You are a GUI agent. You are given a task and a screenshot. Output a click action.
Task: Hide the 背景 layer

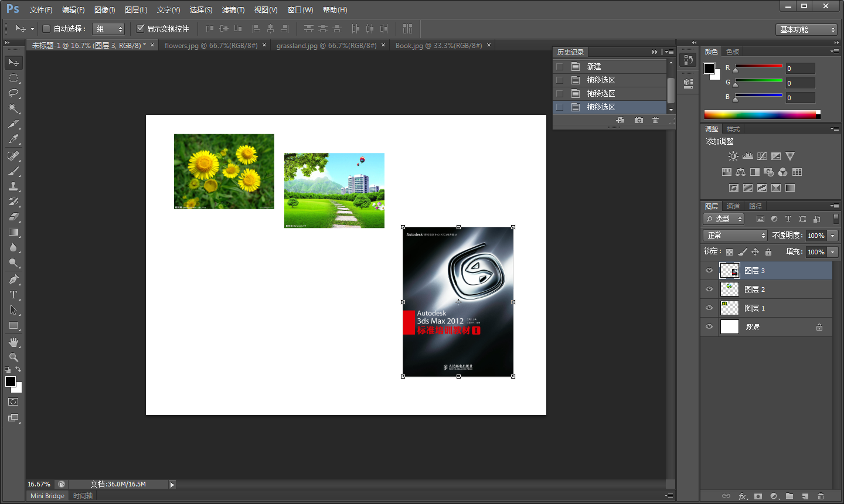pos(709,327)
